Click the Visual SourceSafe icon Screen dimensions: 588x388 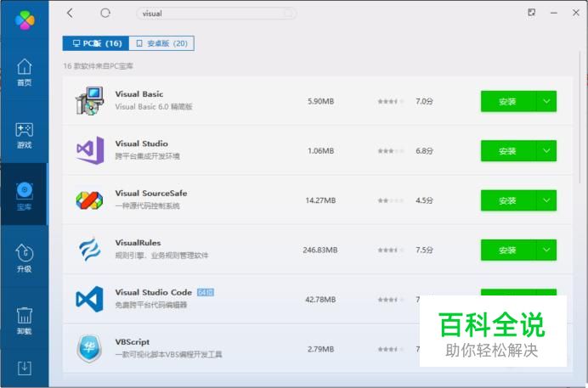click(x=89, y=200)
